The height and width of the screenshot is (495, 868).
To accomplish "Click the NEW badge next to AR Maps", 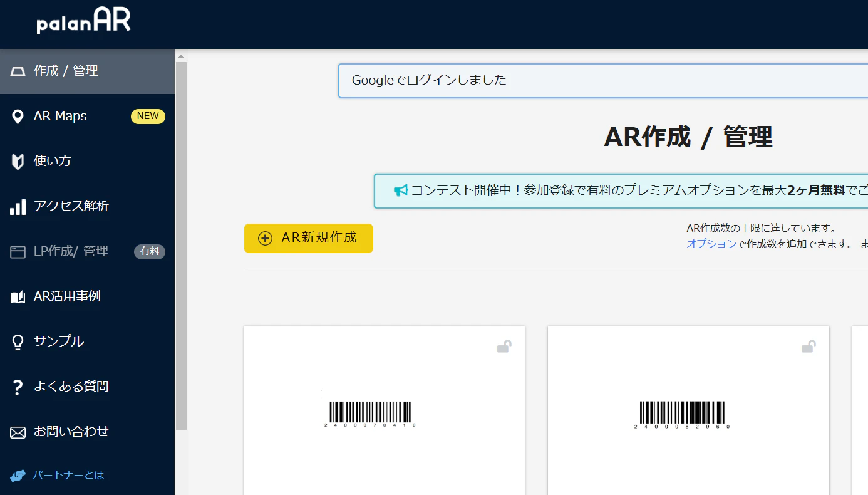I will [148, 116].
